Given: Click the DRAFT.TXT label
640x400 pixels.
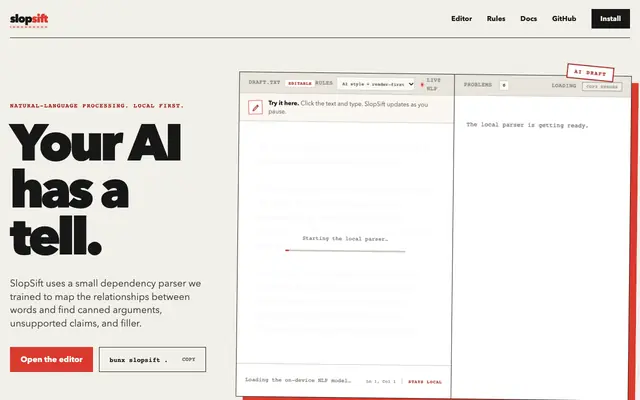Looking at the screenshot, I should tap(264, 82).
